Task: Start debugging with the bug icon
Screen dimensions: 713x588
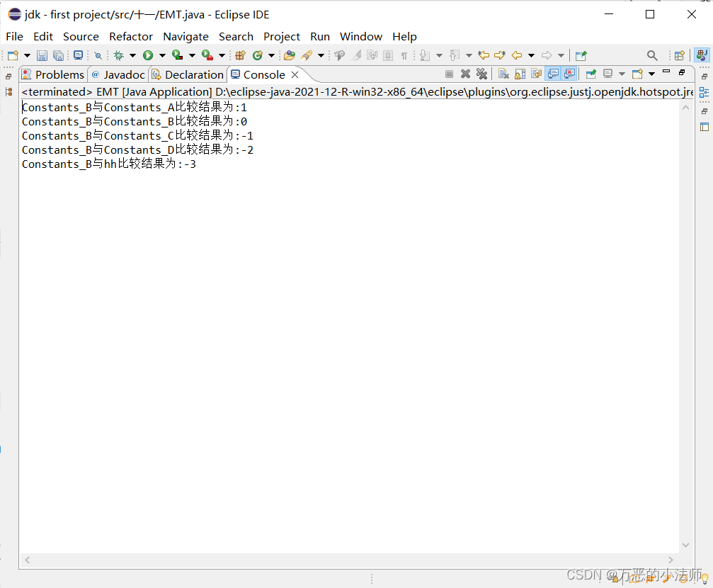Action: 119,55
